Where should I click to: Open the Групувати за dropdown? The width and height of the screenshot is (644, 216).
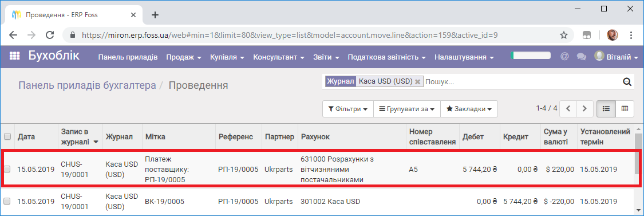406,109
